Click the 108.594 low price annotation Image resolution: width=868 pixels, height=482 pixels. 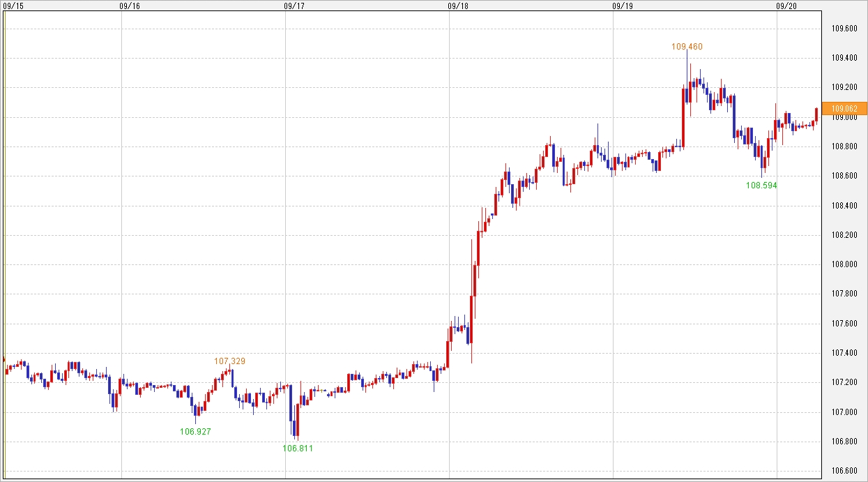[x=761, y=186]
